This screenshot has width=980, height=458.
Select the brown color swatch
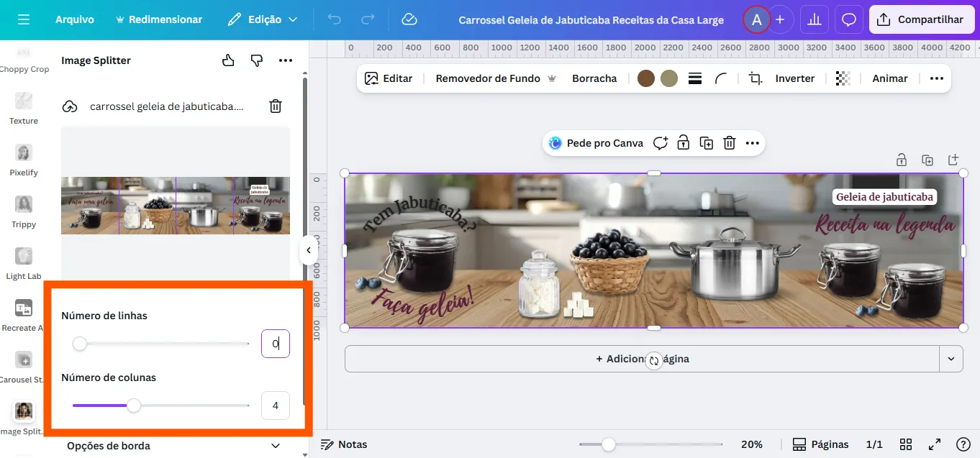[646, 78]
